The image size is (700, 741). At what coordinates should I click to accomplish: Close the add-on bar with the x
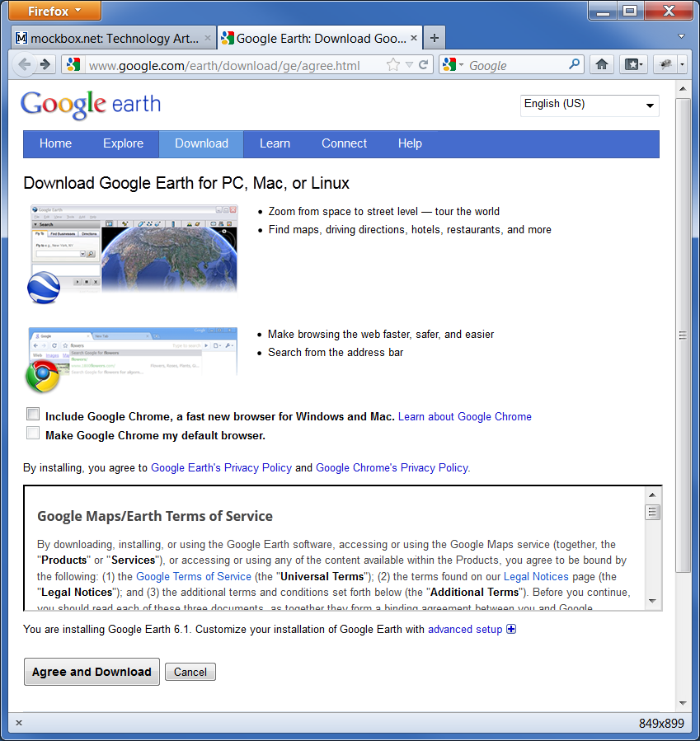tap(19, 723)
